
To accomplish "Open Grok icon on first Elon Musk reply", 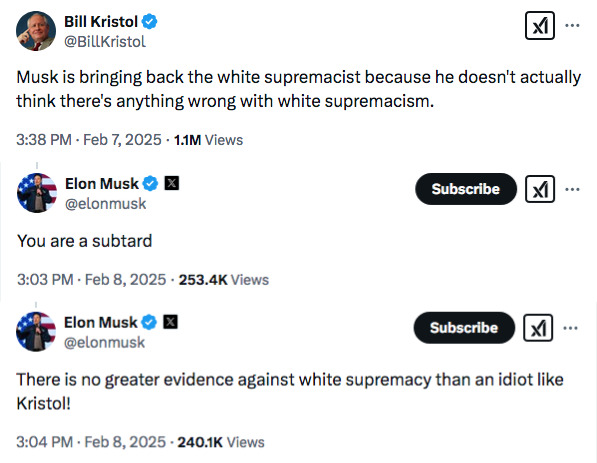I will click(x=540, y=189).
